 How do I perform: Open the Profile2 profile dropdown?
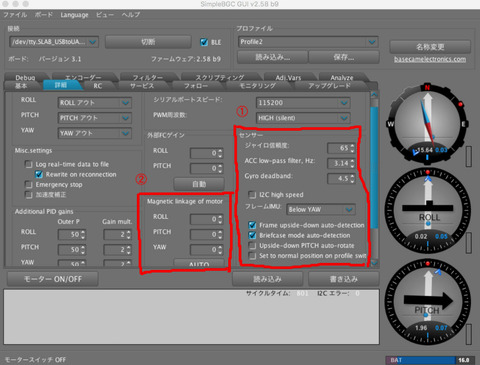coord(308,42)
